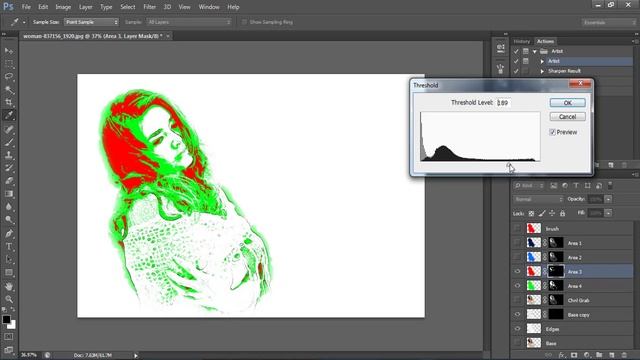This screenshot has width=640, height=360.
Task: Select the Brush tool
Action: click(9, 142)
